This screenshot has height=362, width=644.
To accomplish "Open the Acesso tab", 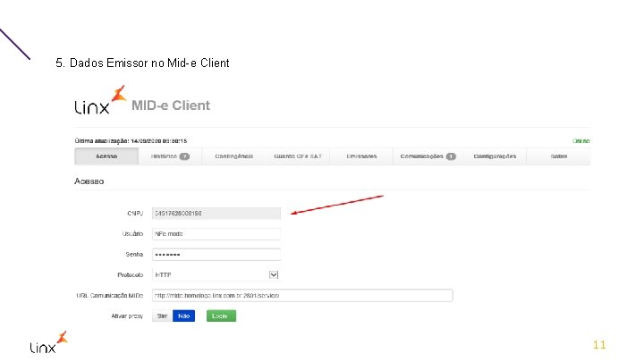I will pos(106,156).
